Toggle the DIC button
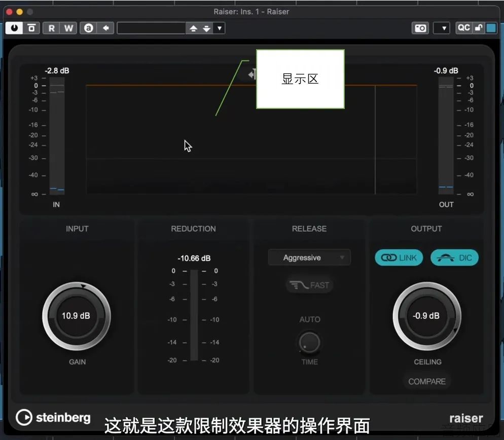Viewport: 504px width, 440px height. click(454, 258)
